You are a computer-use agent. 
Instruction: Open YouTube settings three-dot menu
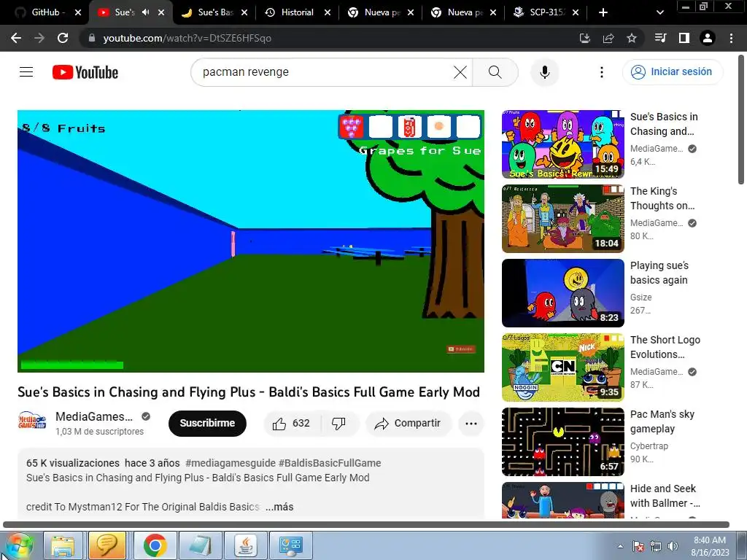point(602,72)
